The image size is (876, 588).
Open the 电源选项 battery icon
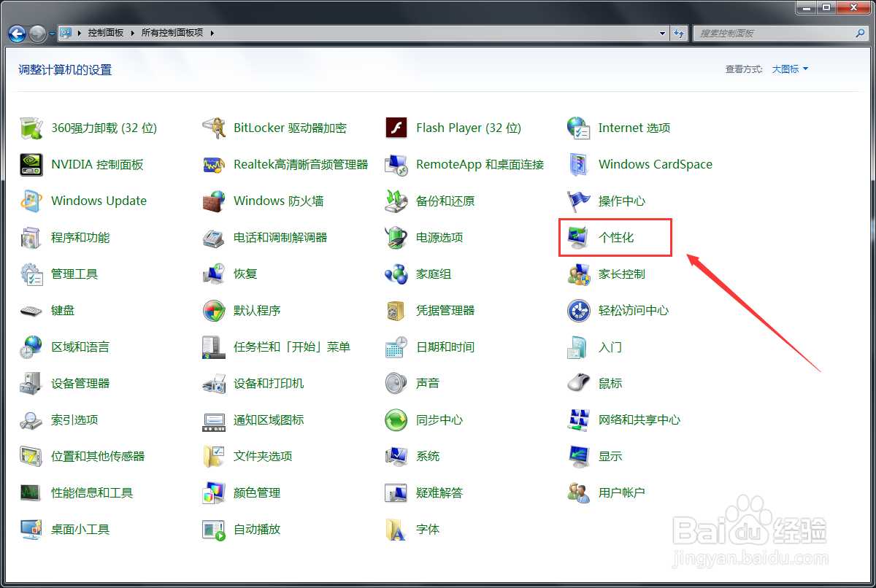click(396, 237)
